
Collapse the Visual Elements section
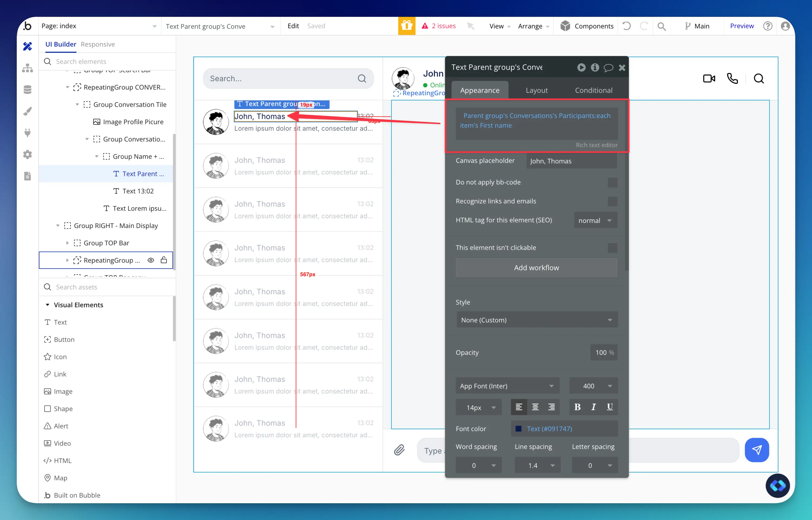click(x=48, y=305)
